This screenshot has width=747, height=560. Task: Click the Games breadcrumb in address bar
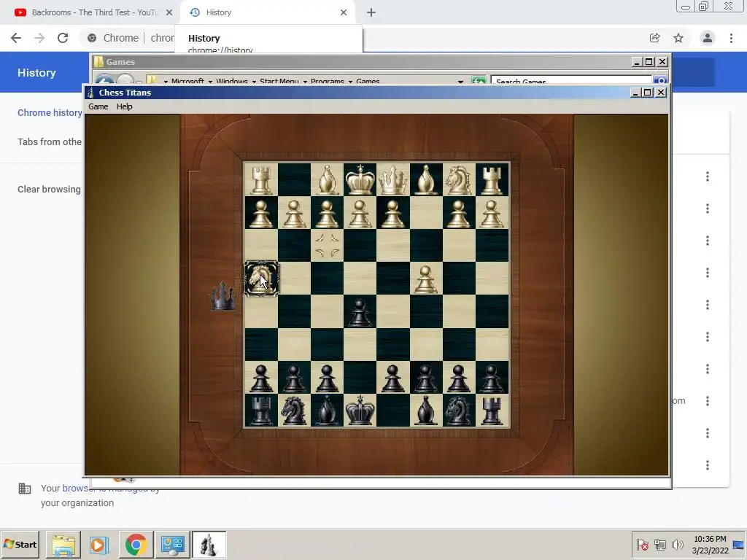(x=368, y=82)
